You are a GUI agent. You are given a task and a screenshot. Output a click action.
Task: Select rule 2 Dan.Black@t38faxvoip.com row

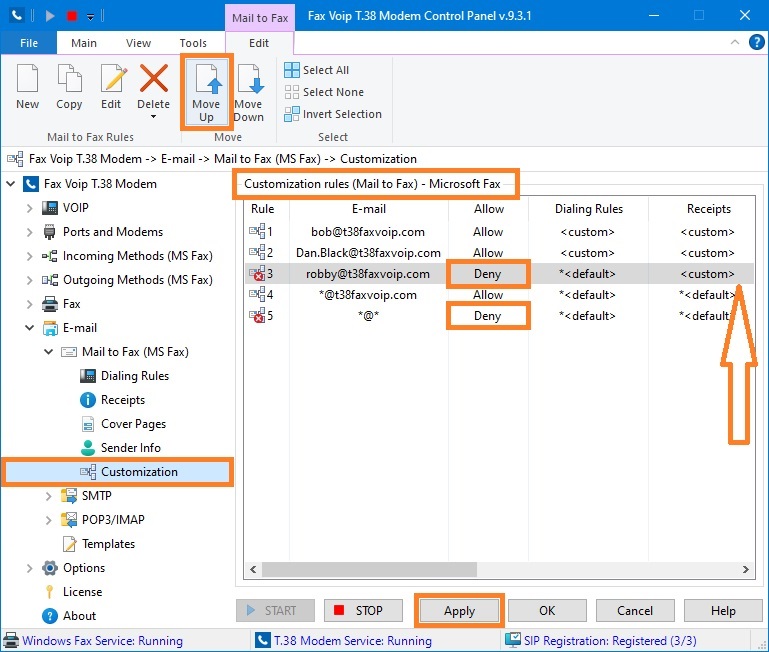pyautogui.click(x=499, y=253)
